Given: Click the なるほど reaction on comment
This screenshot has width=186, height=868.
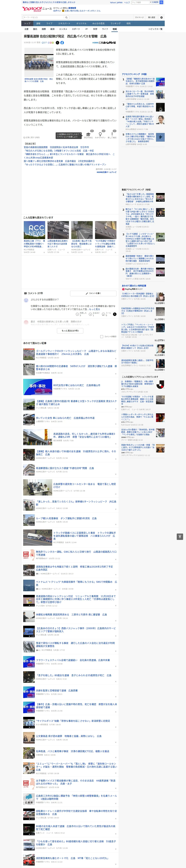Looking at the screenshot, I should pyautogui.click(x=94, y=314).
